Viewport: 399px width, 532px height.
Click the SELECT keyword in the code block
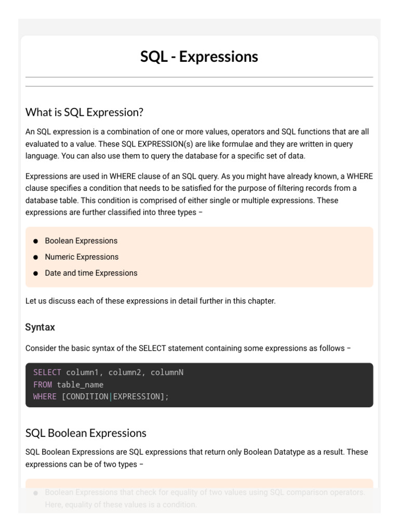47,373
